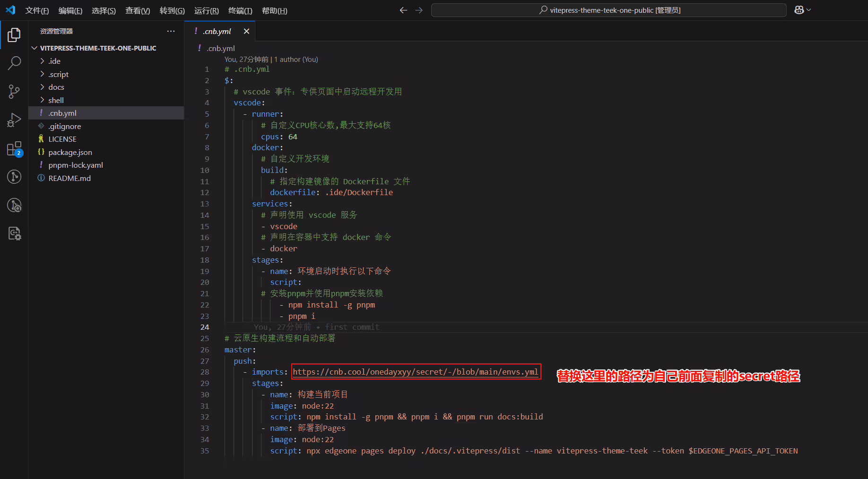Click the 'cpus: 64' line
The width and height of the screenshot is (868, 479).
pos(279,137)
